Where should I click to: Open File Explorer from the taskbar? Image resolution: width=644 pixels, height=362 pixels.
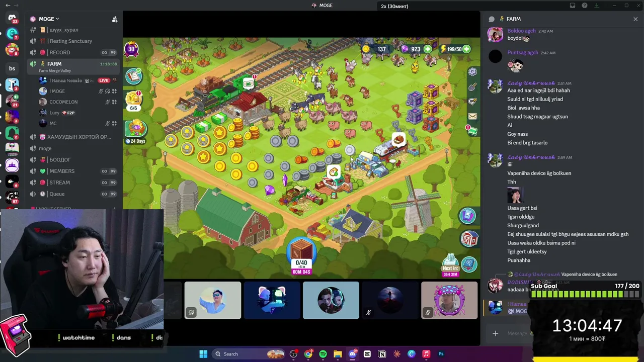[x=338, y=354]
